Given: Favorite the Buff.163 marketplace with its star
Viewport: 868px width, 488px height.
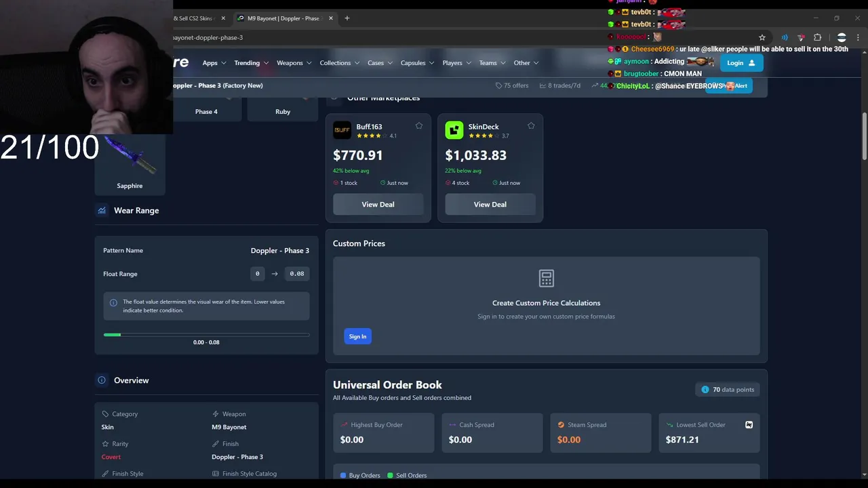Looking at the screenshot, I should [419, 126].
